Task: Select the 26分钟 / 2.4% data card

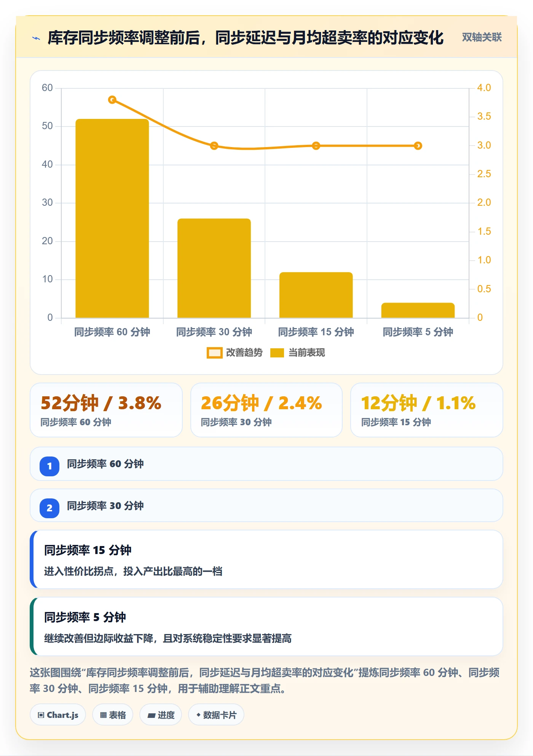Action: 266,410
